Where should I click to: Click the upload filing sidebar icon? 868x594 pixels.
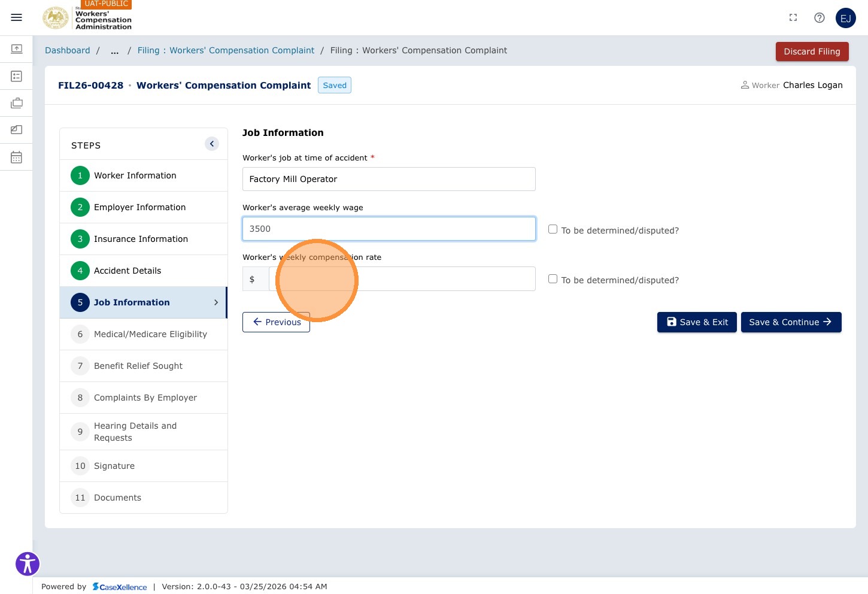click(17, 49)
